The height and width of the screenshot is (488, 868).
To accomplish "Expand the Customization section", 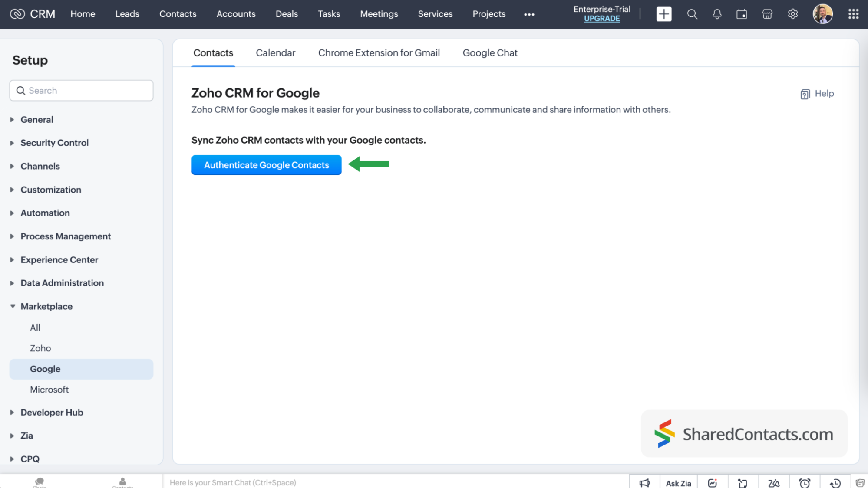I will pos(12,190).
